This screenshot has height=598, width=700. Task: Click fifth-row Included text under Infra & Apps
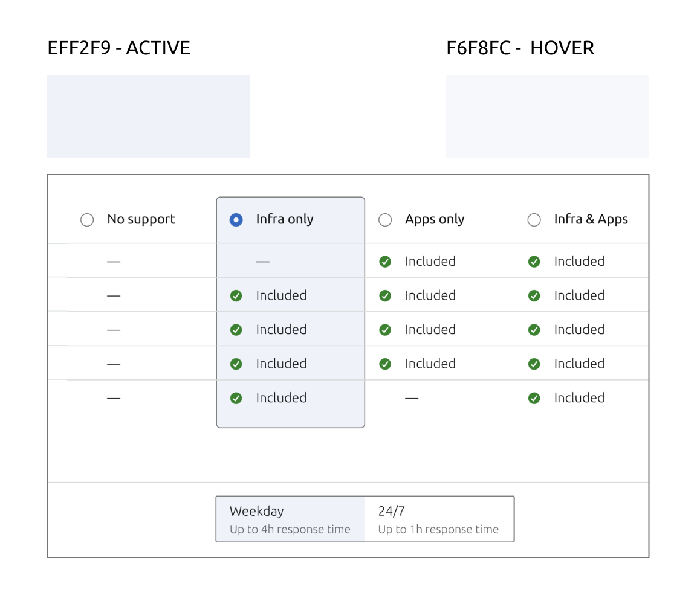pos(580,398)
